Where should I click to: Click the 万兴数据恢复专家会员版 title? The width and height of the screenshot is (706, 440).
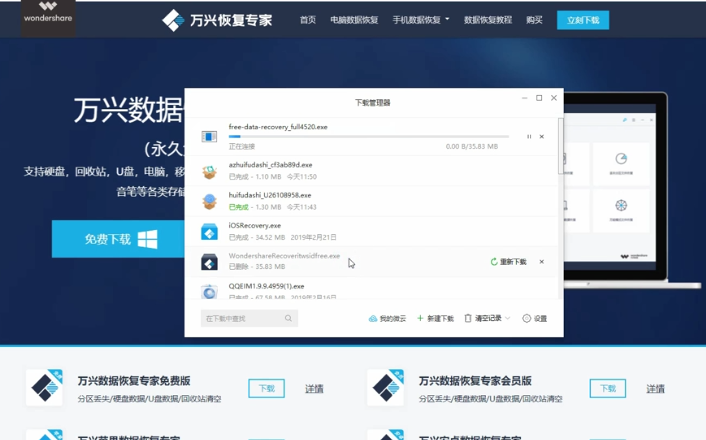click(x=475, y=381)
